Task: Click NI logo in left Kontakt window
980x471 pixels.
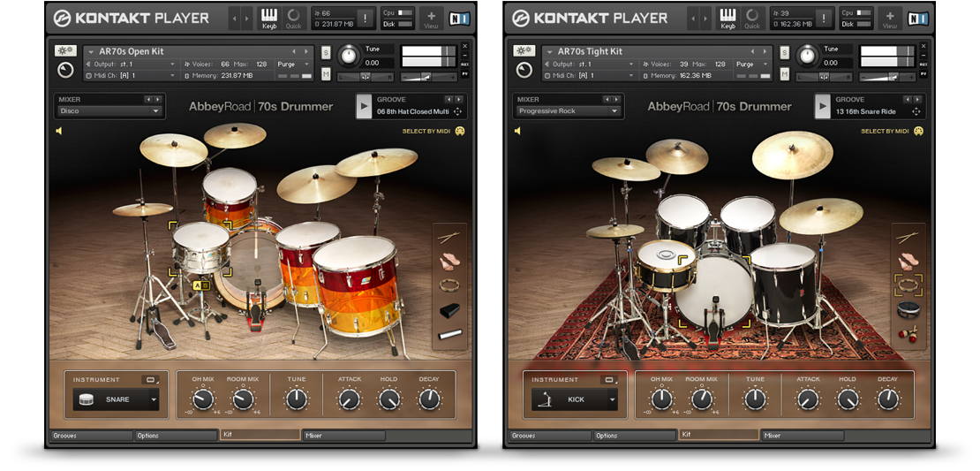Action: coord(459,19)
